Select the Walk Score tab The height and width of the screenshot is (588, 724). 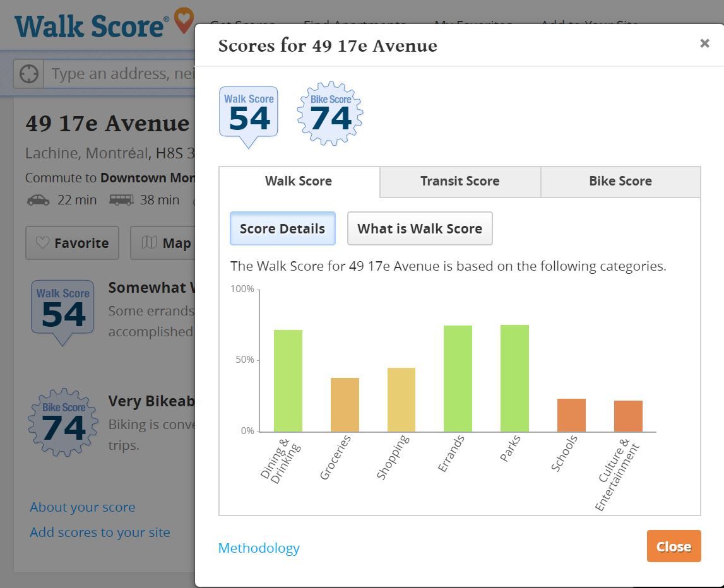coord(299,182)
